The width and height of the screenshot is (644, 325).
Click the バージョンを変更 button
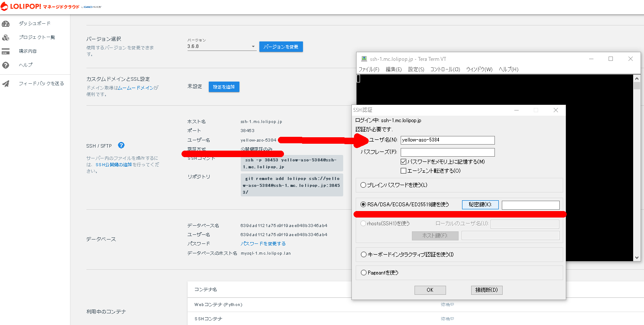click(281, 47)
